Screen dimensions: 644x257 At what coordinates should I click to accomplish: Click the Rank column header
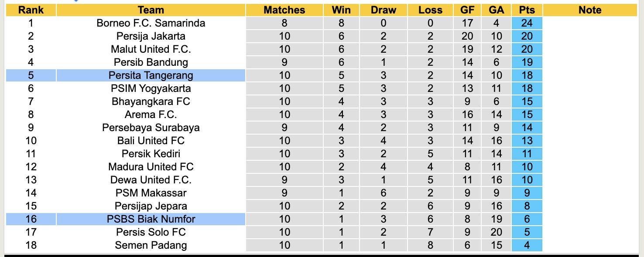pyautogui.click(x=31, y=10)
